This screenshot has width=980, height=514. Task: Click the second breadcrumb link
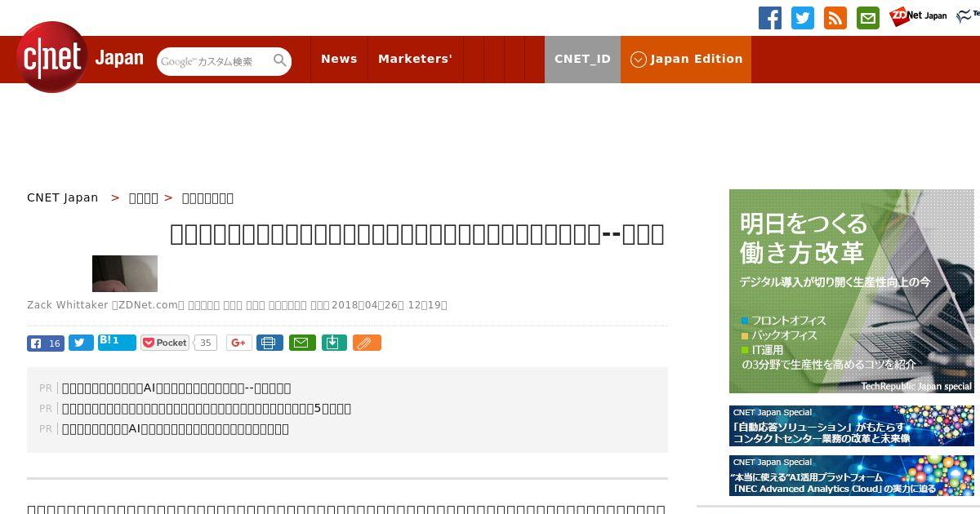click(x=144, y=197)
